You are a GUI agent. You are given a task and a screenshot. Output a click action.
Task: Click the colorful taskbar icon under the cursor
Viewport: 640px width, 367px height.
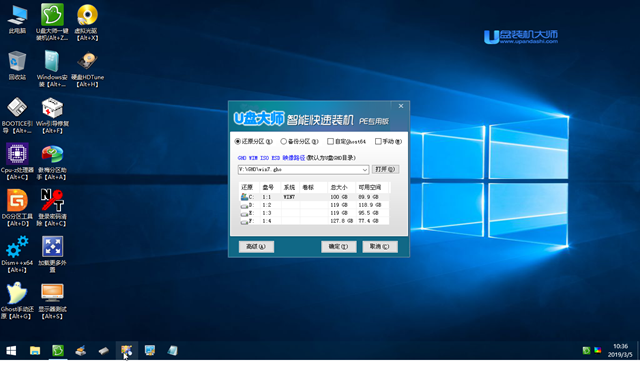coord(127,351)
